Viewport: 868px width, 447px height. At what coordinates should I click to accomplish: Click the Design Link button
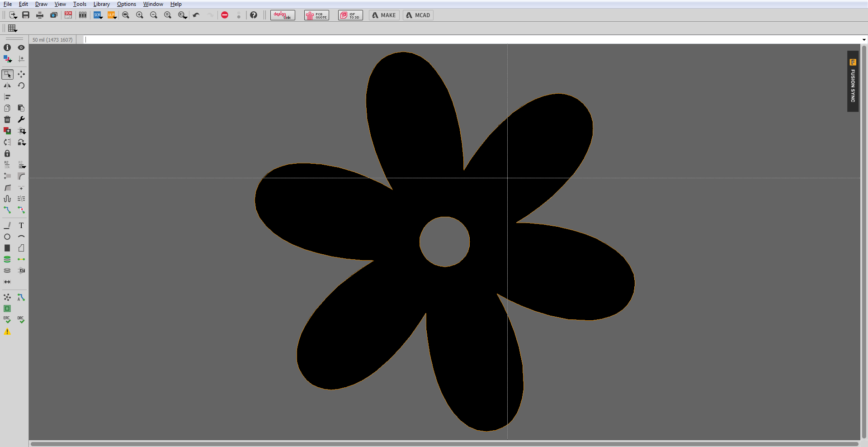click(283, 15)
